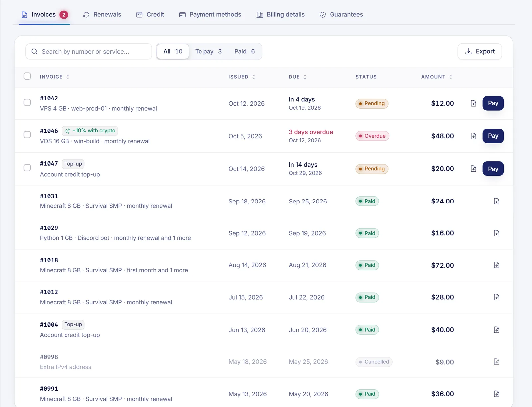Image resolution: width=532 pixels, height=407 pixels.
Task: Open the Payment methods tab
Action: pos(210,15)
